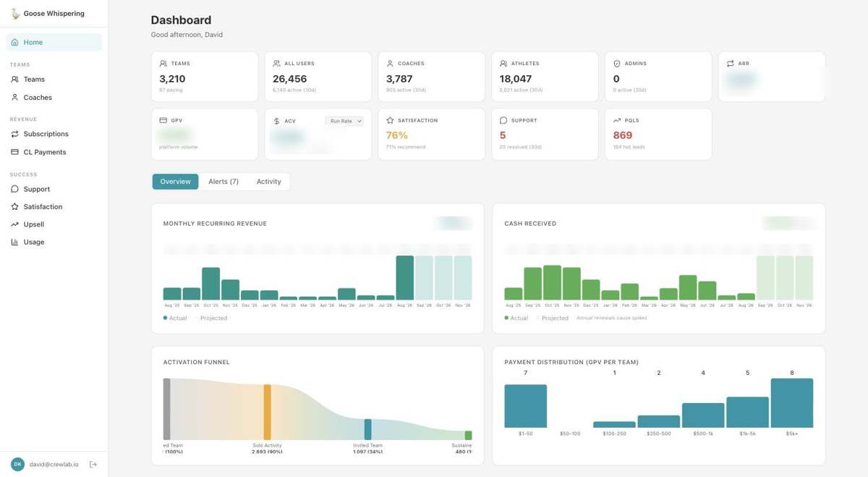Screen dimensions: 868x477
Task: Open the Activity tab
Action: pos(268,182)
